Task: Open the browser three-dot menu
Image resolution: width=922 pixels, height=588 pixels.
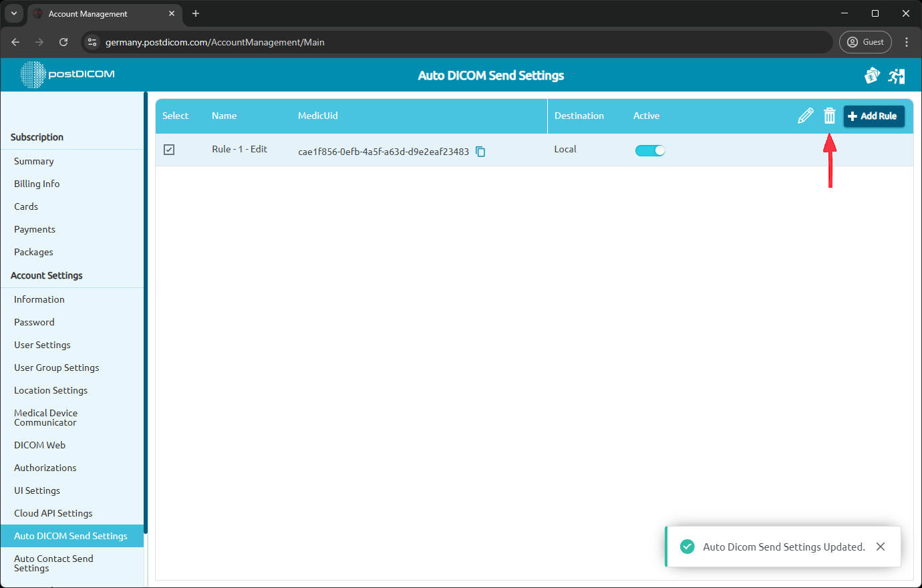Action: [907, 41]
